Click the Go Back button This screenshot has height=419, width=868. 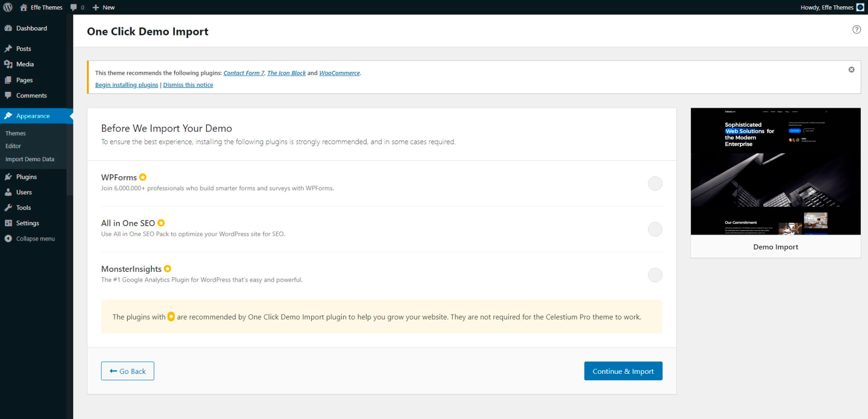128,371
